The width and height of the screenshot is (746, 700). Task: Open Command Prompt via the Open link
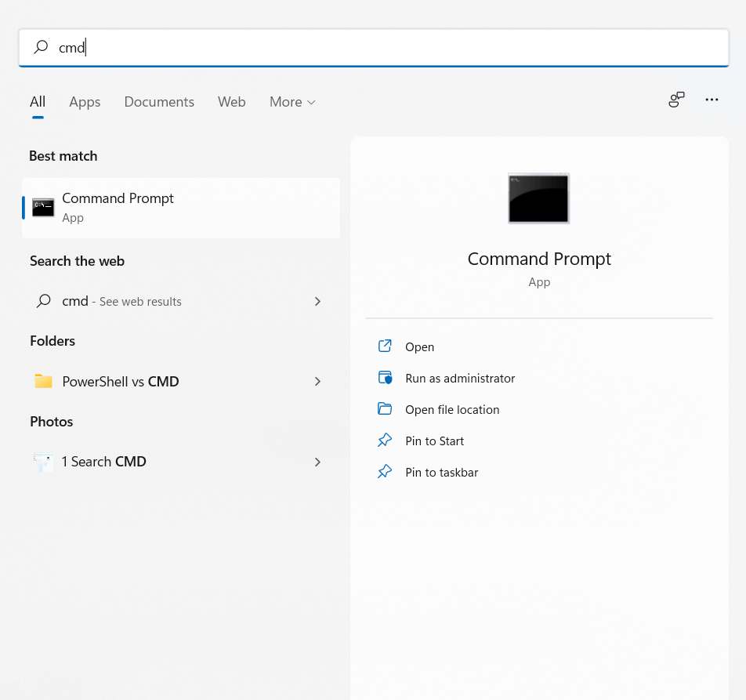419,346
